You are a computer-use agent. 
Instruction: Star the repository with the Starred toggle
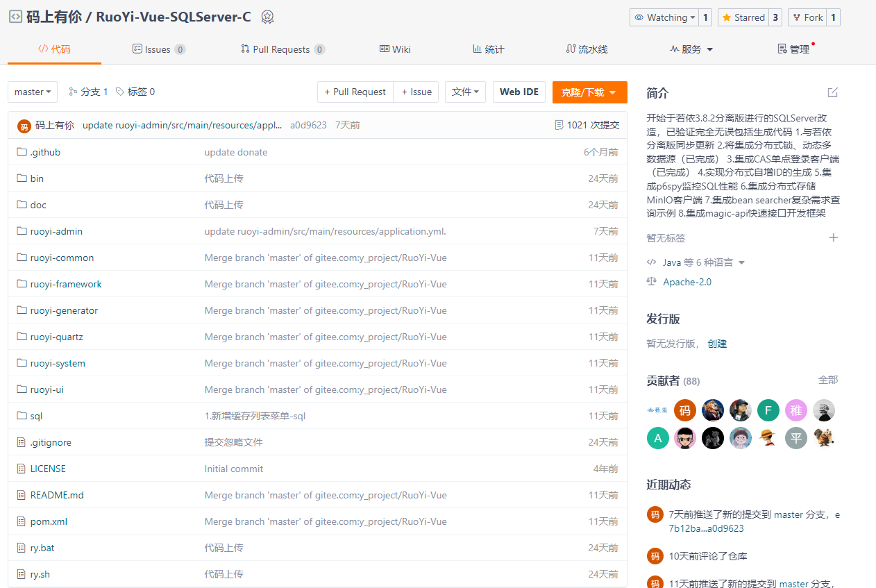pos(742,17)
